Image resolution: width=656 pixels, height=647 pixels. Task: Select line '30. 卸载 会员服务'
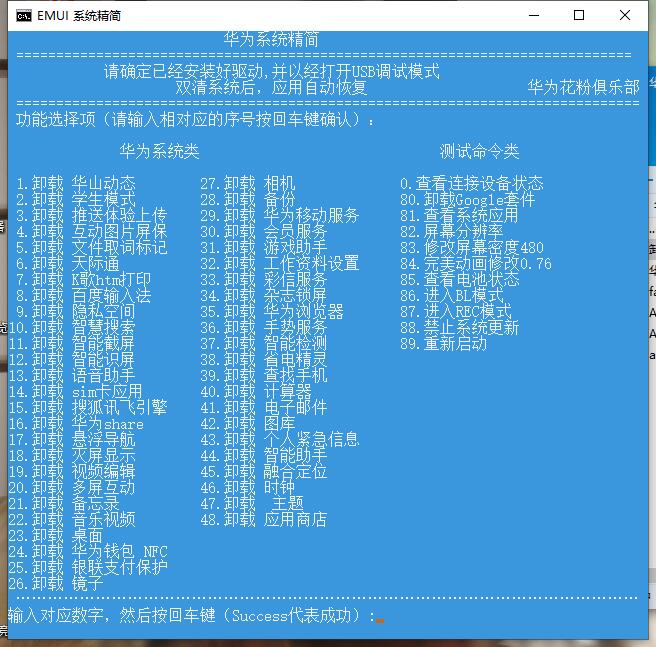(264, 231)
